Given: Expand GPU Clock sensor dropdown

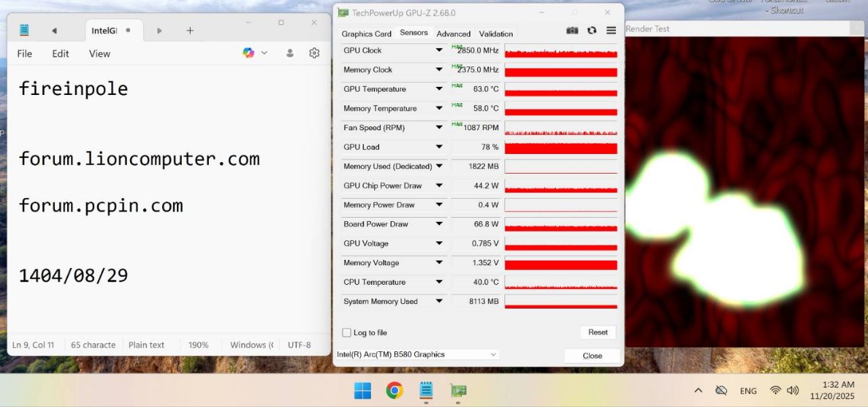Looking at the screenshot, I should (x=439, y=50).
